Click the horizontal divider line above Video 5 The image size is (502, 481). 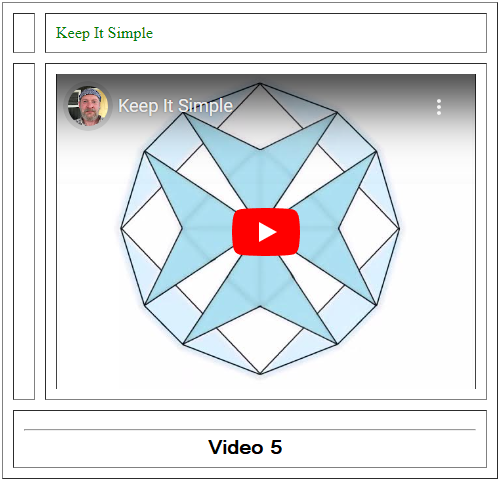click(250, 430)
